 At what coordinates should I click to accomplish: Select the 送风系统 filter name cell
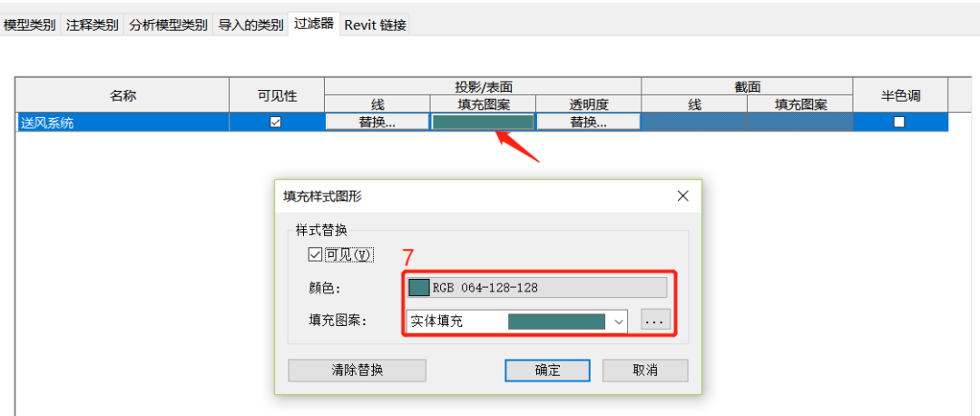click(x=122, y=123)
